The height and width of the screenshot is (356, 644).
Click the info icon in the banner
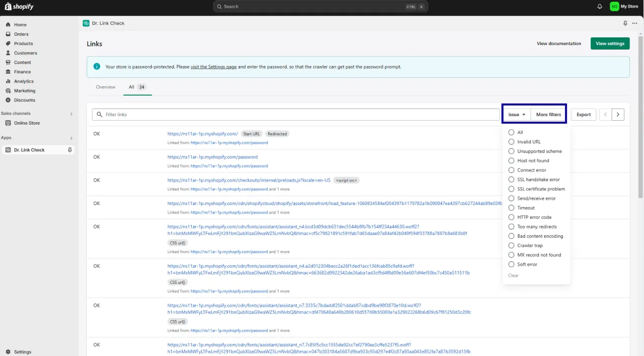(x=97, y=67)
